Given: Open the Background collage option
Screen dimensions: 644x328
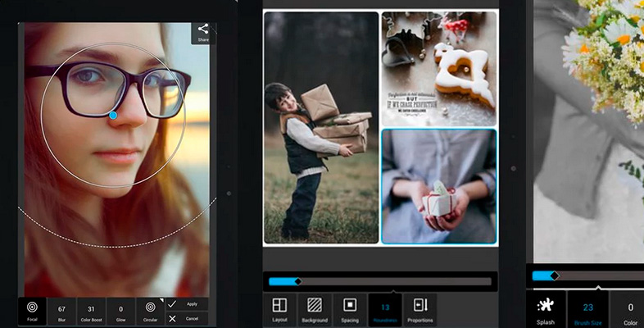Looking at the screenshot, I should tap(315, 310).
